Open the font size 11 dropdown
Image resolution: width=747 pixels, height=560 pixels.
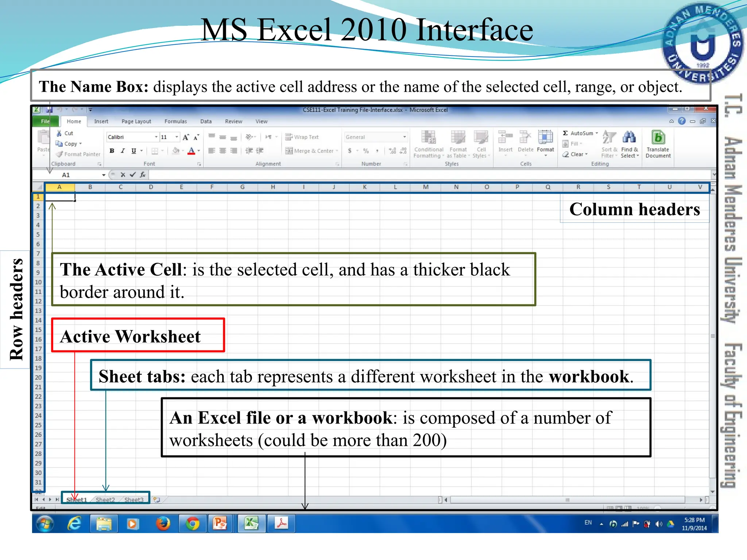tap(177, 137)
